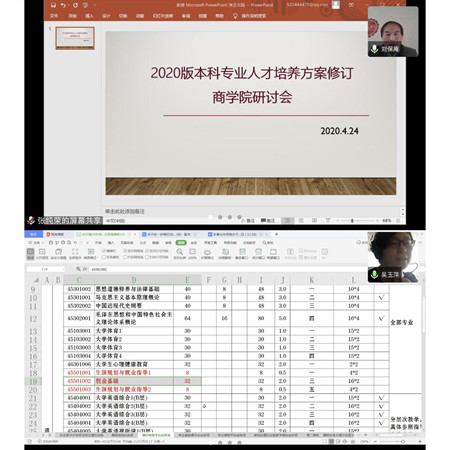The image size is (450, 450).
Task: Click the fx insert function icon
Action: (x=85, y=269)
